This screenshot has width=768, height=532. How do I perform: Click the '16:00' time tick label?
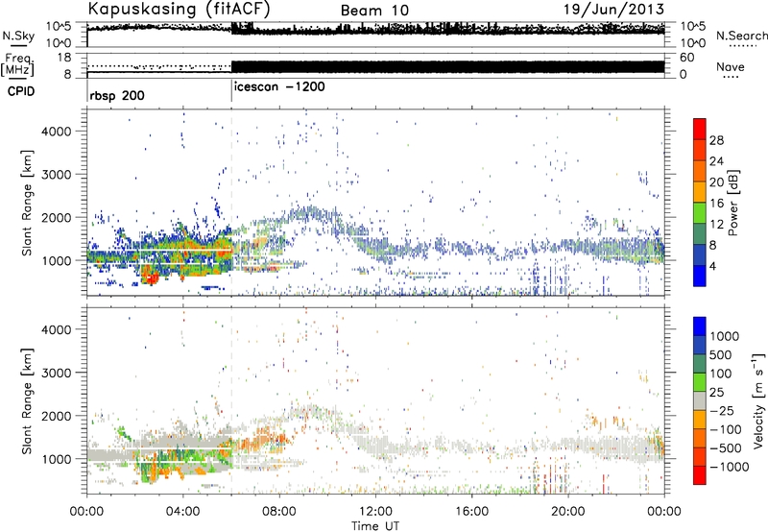click(471, 512)
